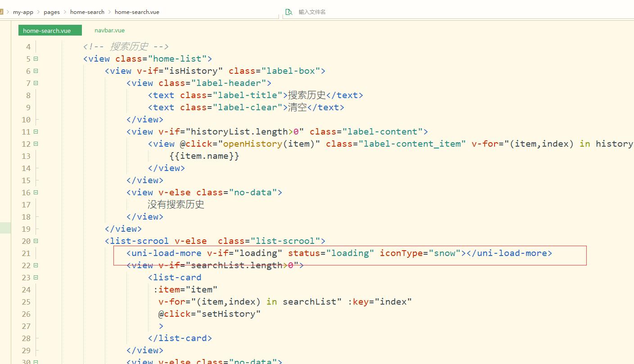The height and width of the screenshot is (364, 634).
Task: Click the closing view tag on line 19
Action: (x=123, y=229)
